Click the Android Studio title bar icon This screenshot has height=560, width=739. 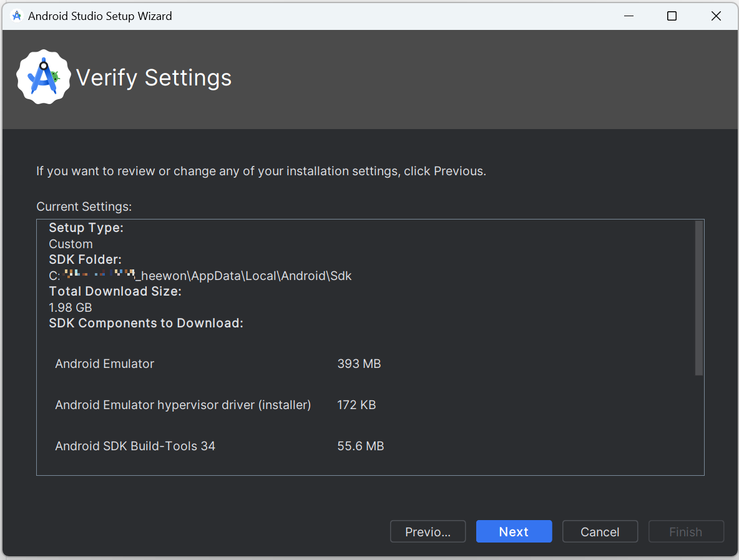point(16,16)
